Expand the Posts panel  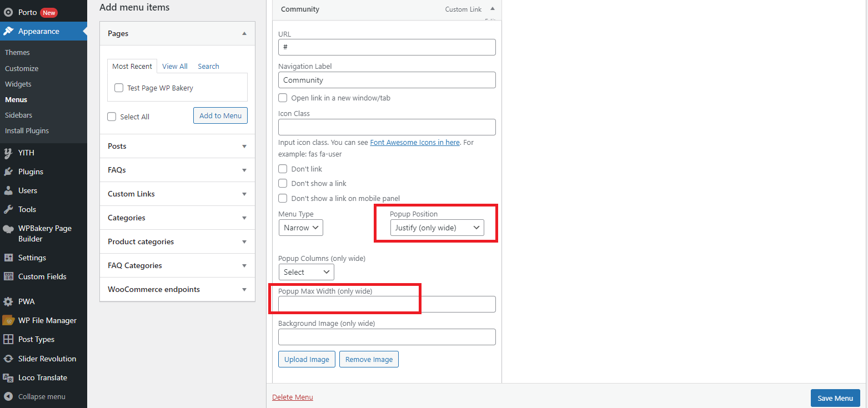tap(244, 146)
